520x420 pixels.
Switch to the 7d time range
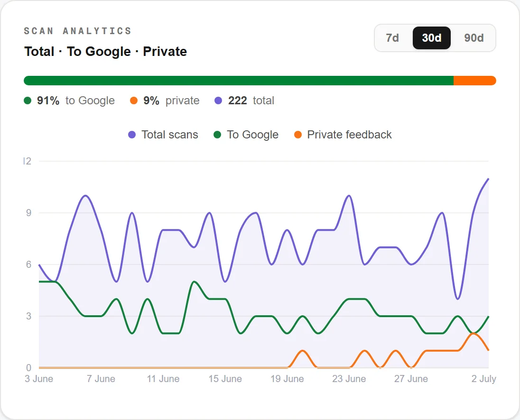pos(392,38)
